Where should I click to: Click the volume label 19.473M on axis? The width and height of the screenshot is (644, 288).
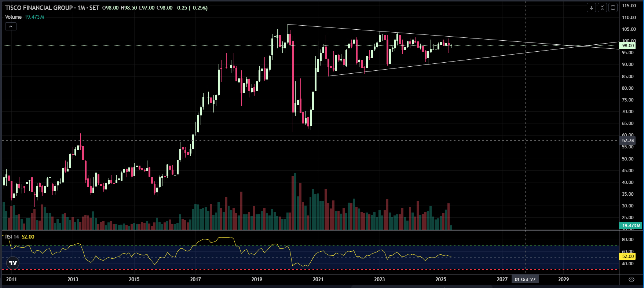pos(631,226)
